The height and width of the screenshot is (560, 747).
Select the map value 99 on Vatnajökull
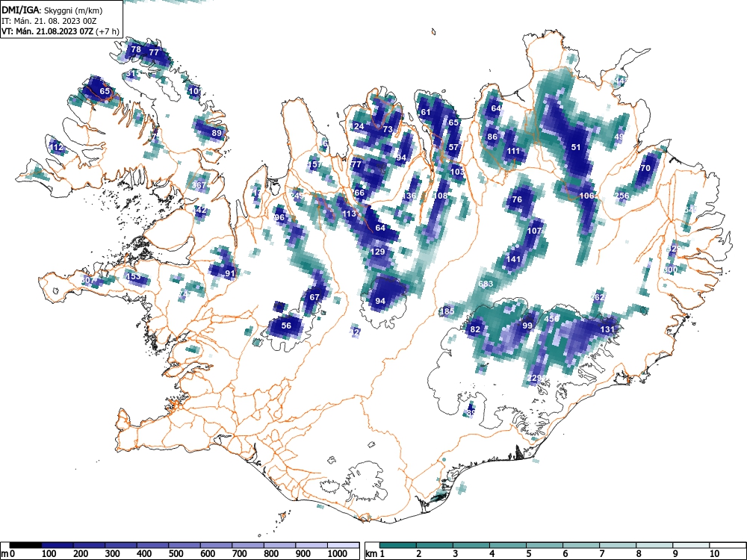tap(527, 326)
